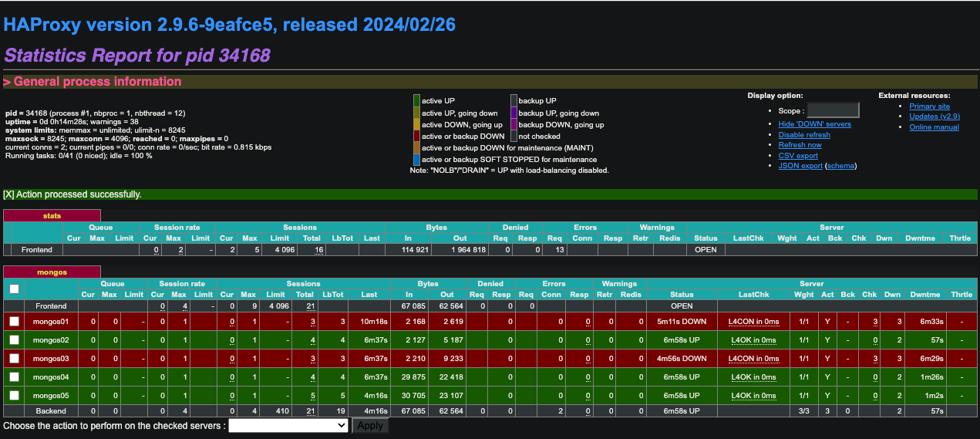
Task: Hide 'DOWN' servers via display option link
Action: click(814, 124)
